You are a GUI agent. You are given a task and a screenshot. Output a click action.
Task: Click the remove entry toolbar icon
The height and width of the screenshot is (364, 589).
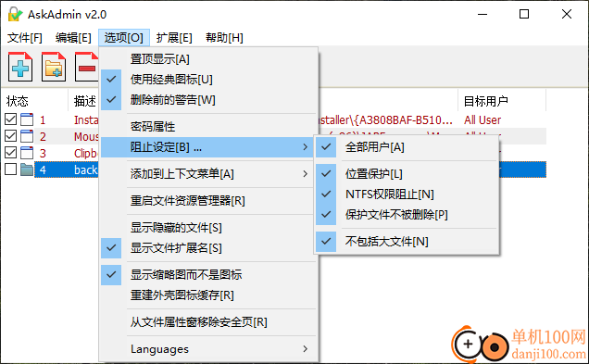coord(87,68)
